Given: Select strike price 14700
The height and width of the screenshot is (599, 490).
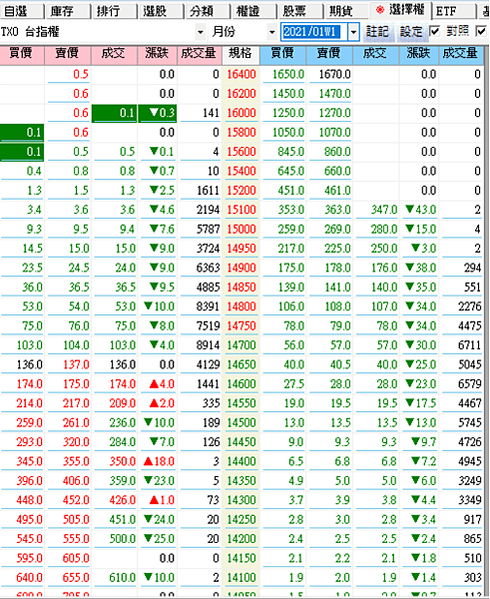Looking at the screenshot, I should (x=241, y=345).
